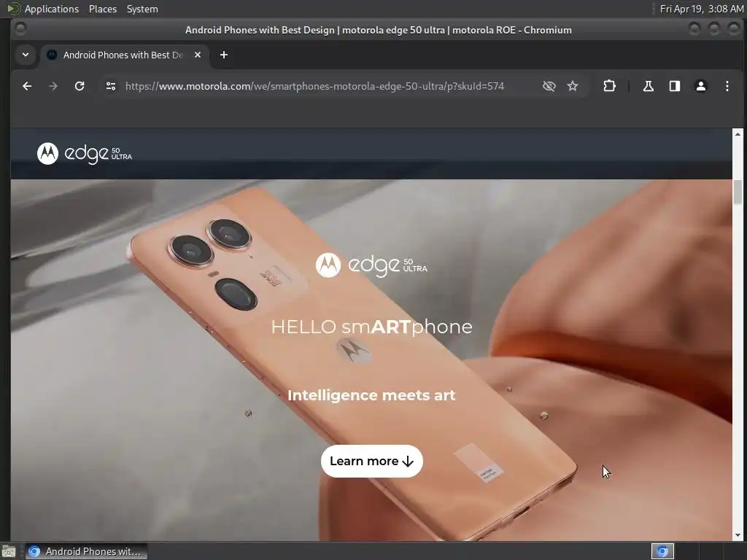Open the profile avatar menu

tap(701, 86)
